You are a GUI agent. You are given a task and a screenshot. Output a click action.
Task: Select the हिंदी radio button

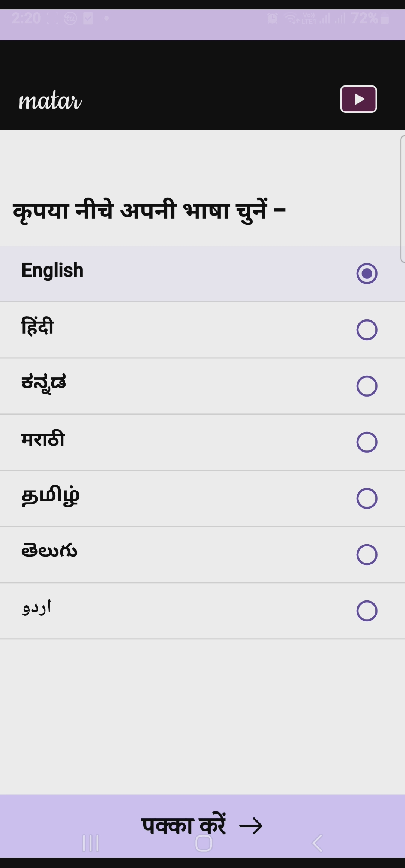coord(367,330)
